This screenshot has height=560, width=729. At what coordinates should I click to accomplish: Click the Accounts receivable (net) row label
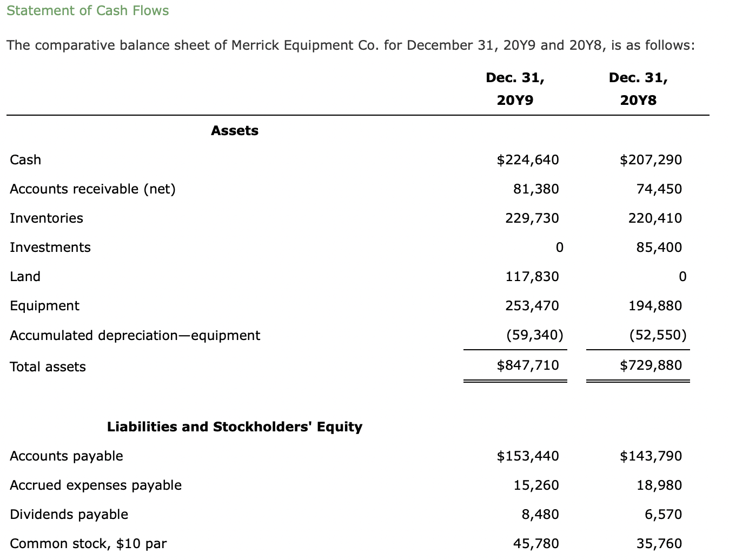pos(92,189)
